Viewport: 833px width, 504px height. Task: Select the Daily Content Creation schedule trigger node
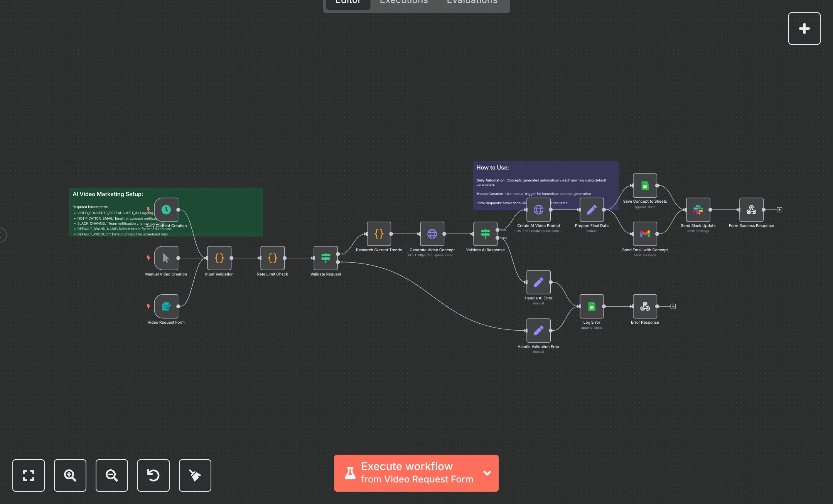(x=166, y=210)
